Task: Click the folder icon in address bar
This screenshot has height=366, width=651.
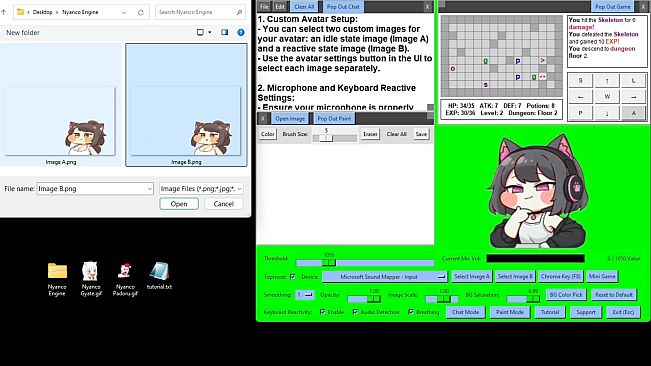Action: point(20,12)
